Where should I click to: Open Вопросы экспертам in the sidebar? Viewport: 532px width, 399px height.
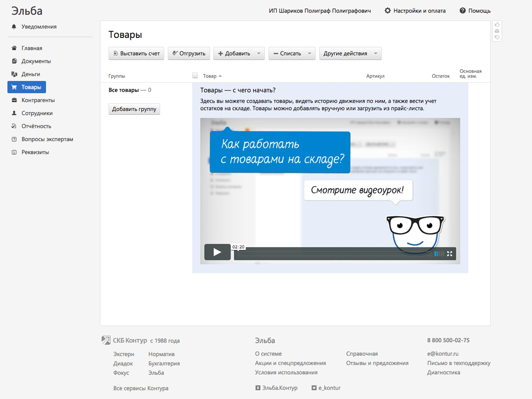tap(47, 139)
